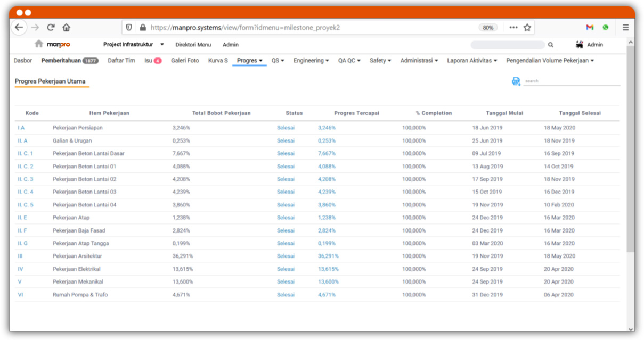Click the magnifier search icon in header
Viewport: 644px width, 340px height.
point(551,45)
